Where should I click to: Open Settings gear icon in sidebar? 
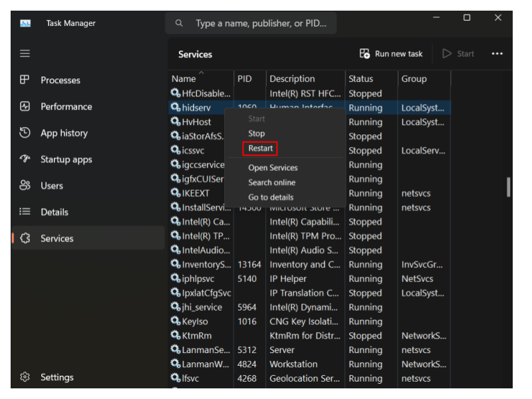point(25,377)
